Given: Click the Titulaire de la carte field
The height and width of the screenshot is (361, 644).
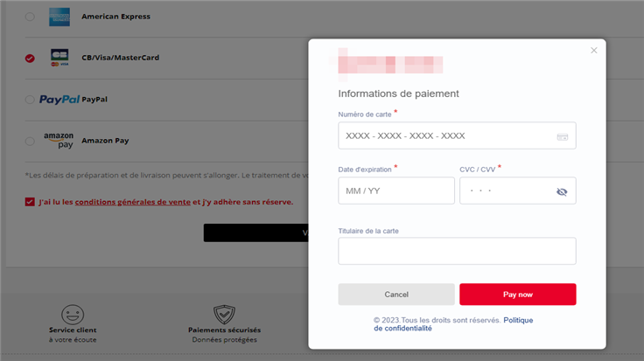Looking at the screenshot, I should 457,252.
